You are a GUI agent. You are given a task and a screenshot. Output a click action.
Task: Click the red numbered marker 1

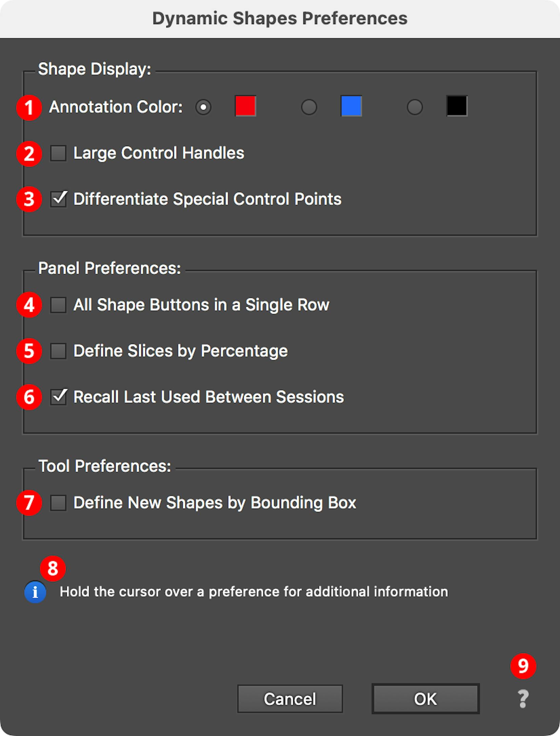coord(29,107)
